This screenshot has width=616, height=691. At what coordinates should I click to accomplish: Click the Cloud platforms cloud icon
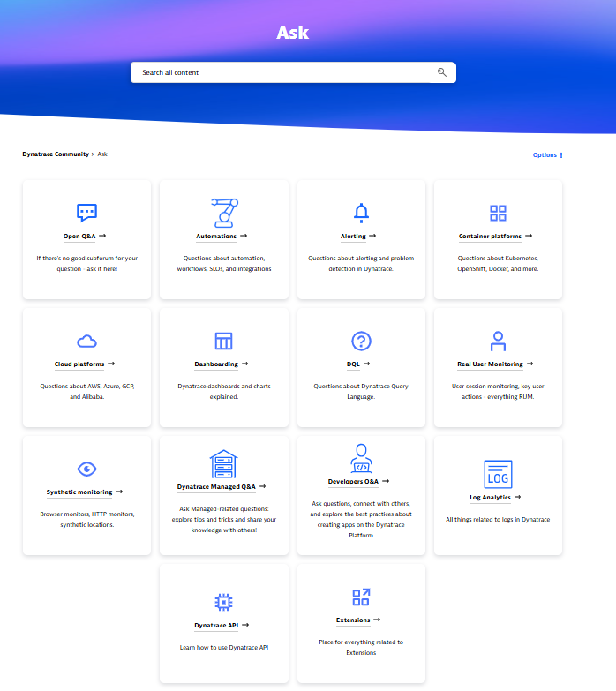tap(86, 342)
